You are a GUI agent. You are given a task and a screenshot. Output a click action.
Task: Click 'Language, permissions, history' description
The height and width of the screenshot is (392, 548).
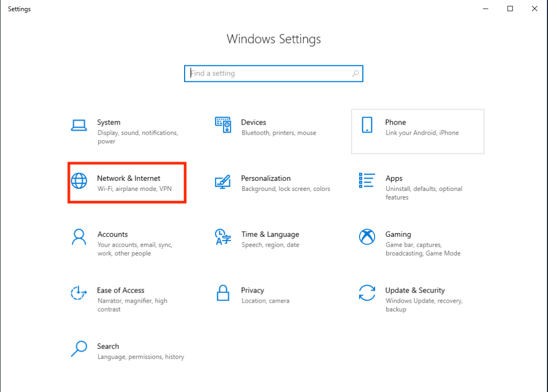(x=141, y=357)
